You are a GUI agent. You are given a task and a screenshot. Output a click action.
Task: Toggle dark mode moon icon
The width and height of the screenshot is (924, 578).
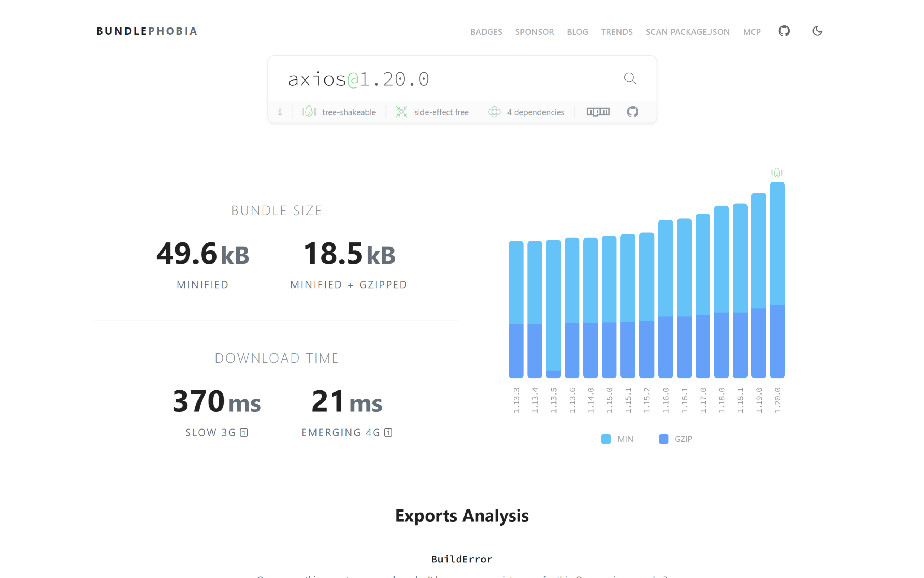coord(817,31)
